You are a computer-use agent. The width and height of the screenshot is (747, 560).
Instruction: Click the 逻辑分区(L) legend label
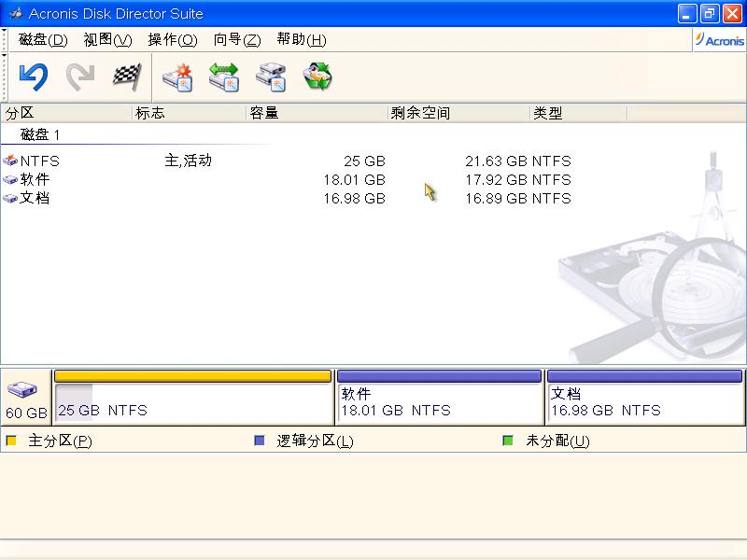tap(315, 441)
